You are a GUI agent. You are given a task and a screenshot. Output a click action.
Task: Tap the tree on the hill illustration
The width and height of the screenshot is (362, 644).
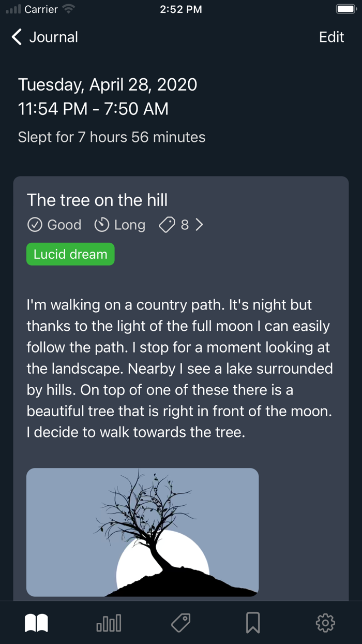(x=142, y=532)
